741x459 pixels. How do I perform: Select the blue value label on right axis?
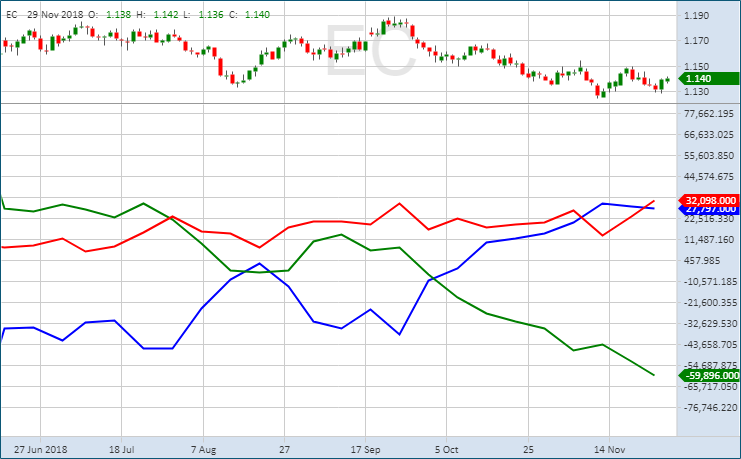pyautogui.click(x=708, y=210)
